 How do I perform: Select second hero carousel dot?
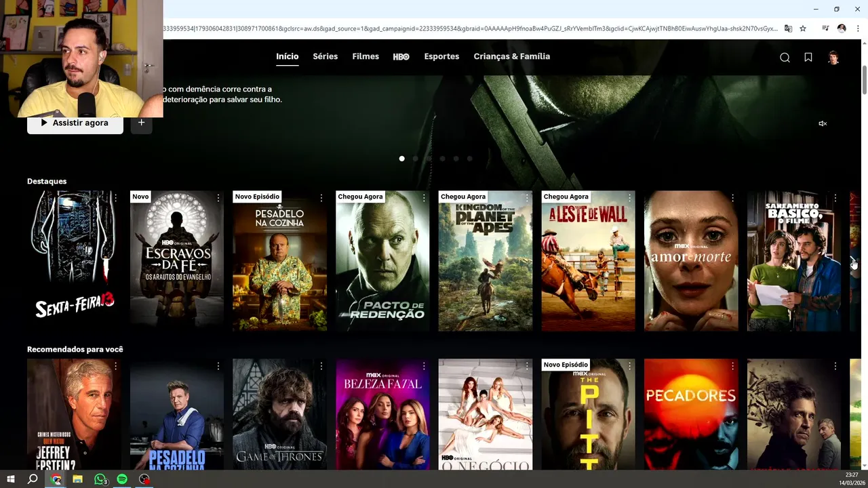pyautogui.click(x=415, y=159)
